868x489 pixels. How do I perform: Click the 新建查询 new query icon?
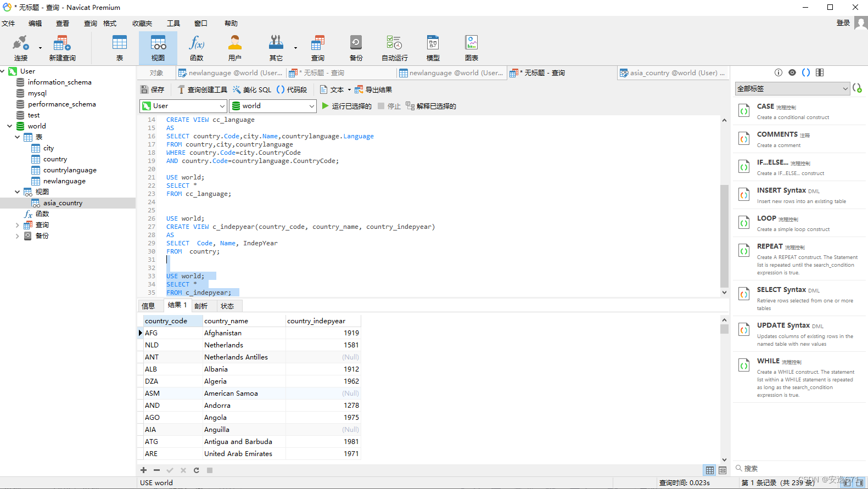pyautogui.click(x=62, y=48)
